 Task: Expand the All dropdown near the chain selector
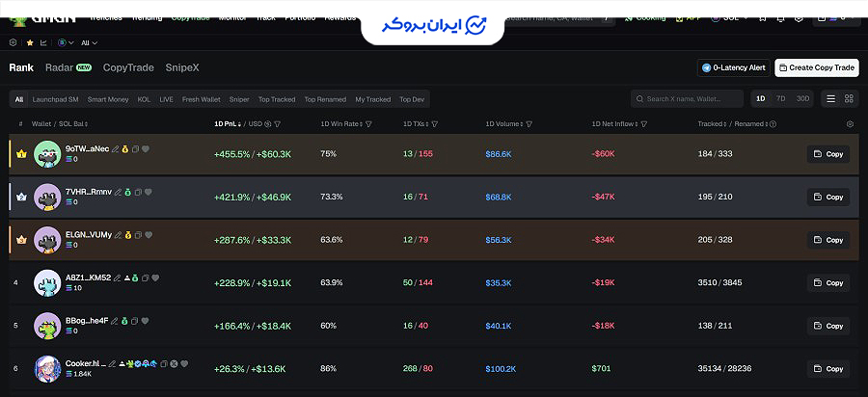89,42
